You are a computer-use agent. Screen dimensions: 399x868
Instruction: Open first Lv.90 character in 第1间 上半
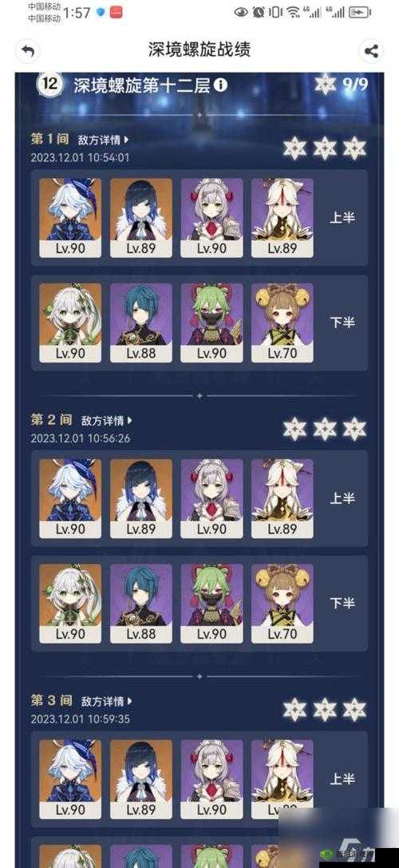coord(70,217)
